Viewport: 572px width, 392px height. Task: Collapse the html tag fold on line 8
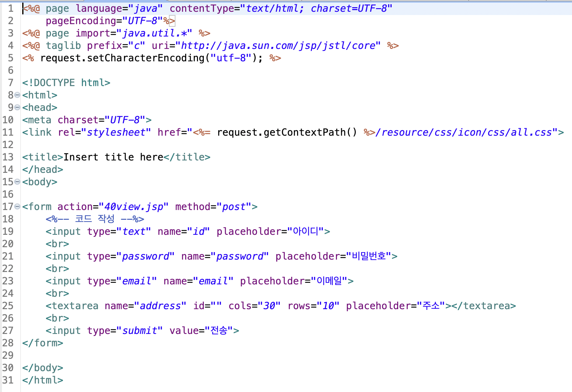click(17, 95)
